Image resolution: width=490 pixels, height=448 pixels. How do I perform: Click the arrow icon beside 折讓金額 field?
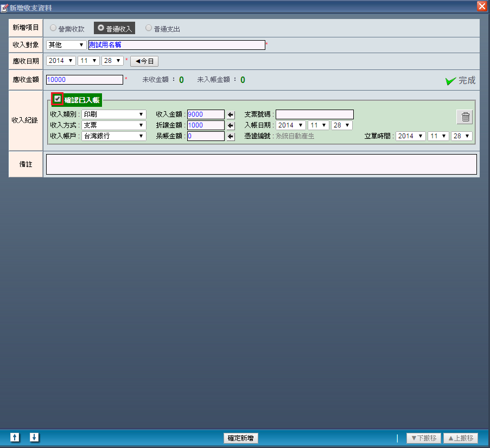pyautogui.click(x=231, y=125)
